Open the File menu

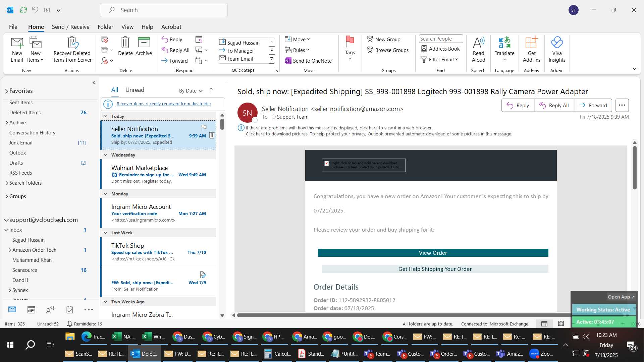(13, 27)
